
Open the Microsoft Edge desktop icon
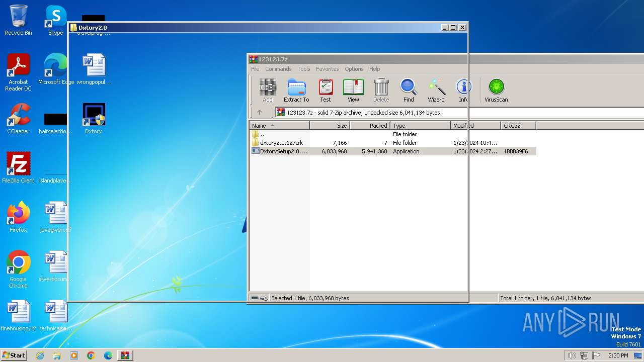(56, 69)
